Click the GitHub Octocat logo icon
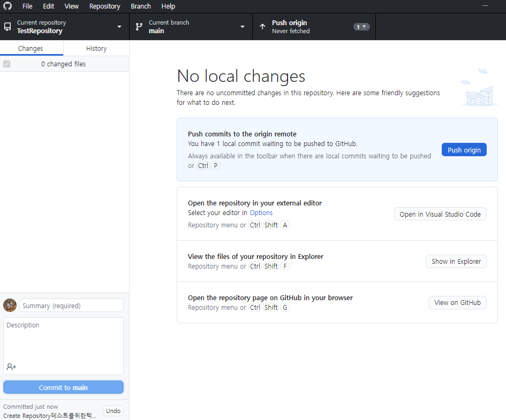506x420 pixels. 7,6
